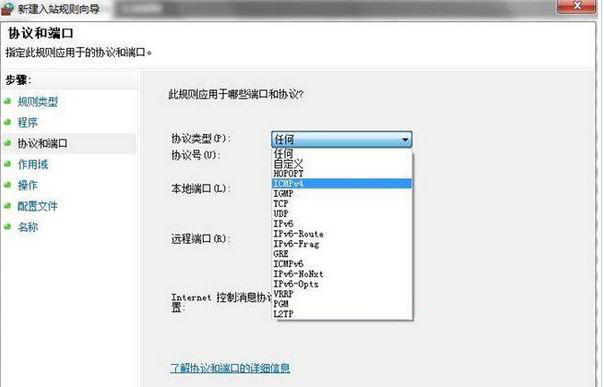Go to the 作用域 step
This screenshot has width=604, height=387.
pos(33,164)
